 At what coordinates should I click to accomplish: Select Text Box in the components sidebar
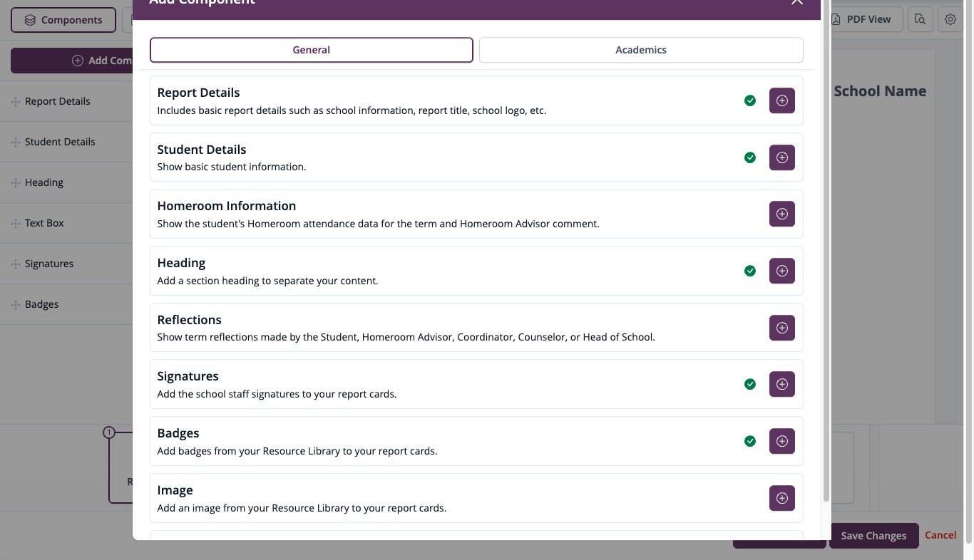tap(44, 223)
